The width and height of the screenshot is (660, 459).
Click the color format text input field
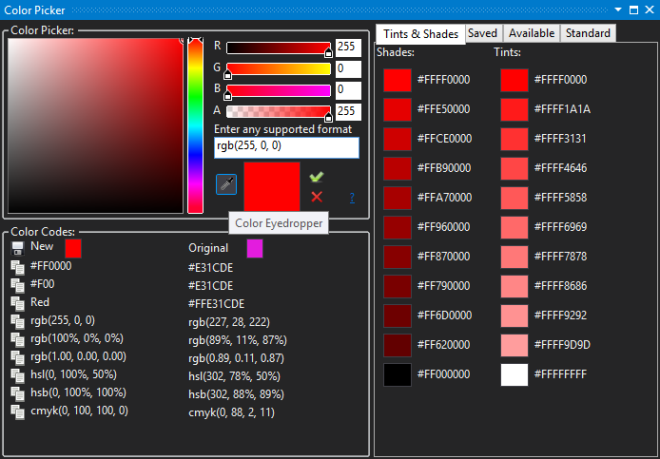tap(286, 148)
